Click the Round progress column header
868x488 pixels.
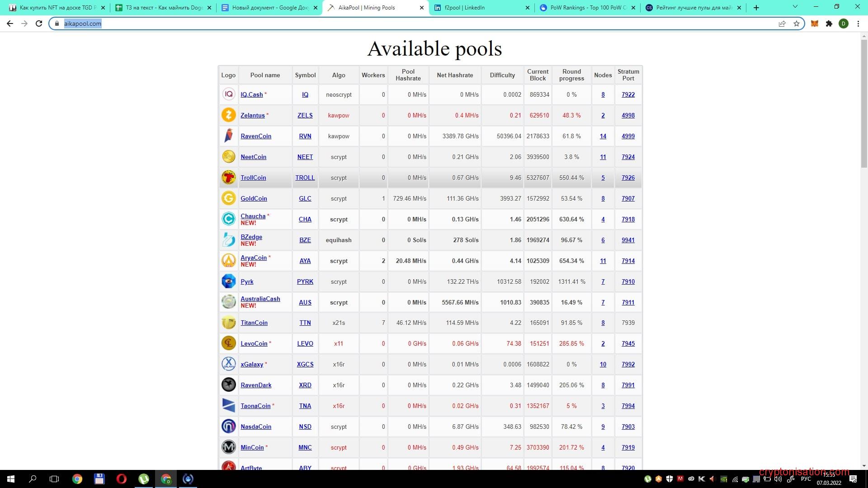(x=571, y=75)
